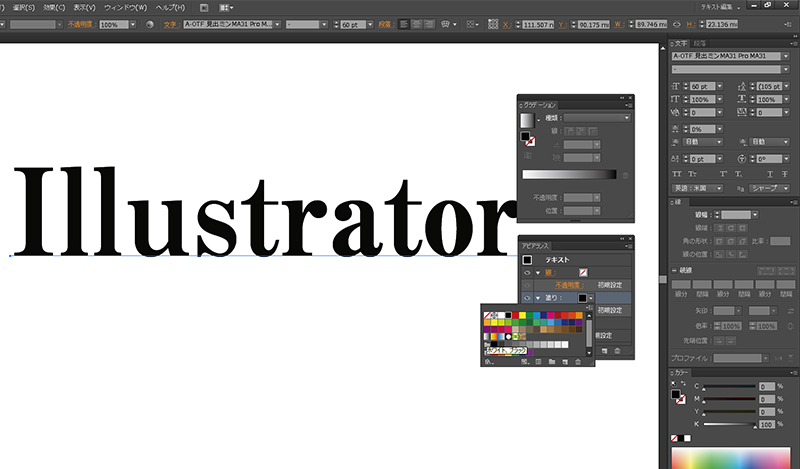Click the width field 89.746

pyautogui.click(x=652, y=24)
